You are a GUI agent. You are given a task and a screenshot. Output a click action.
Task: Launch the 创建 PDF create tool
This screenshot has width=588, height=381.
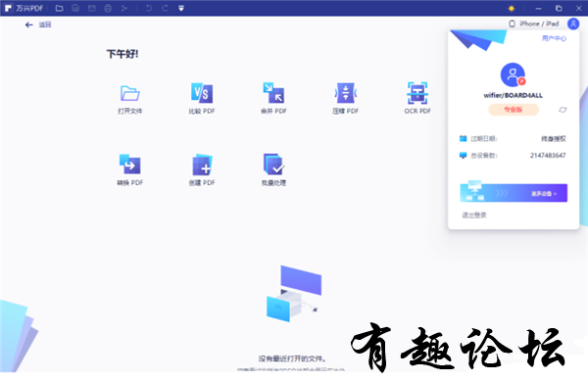(x=202, y=170)
